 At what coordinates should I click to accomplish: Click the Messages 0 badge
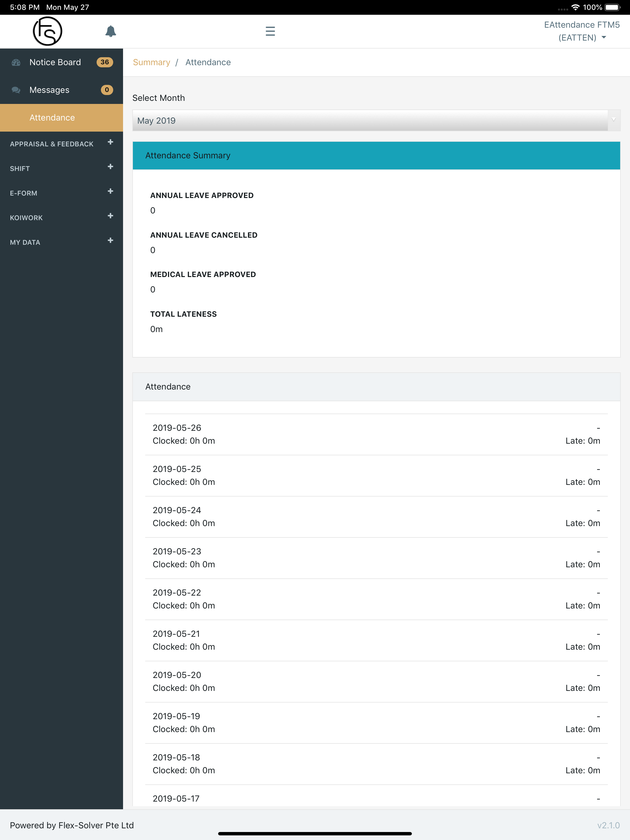107,90
